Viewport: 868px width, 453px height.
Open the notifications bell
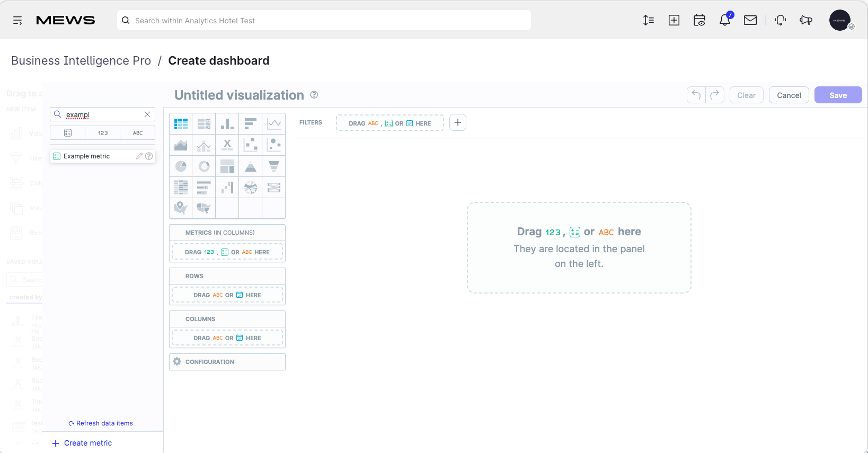(725, 20)
